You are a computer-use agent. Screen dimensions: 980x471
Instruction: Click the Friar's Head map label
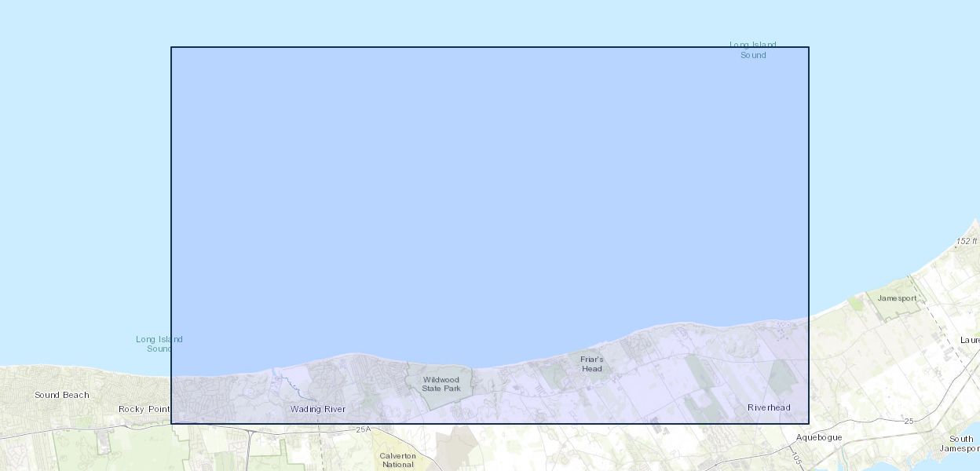[591, 364]
